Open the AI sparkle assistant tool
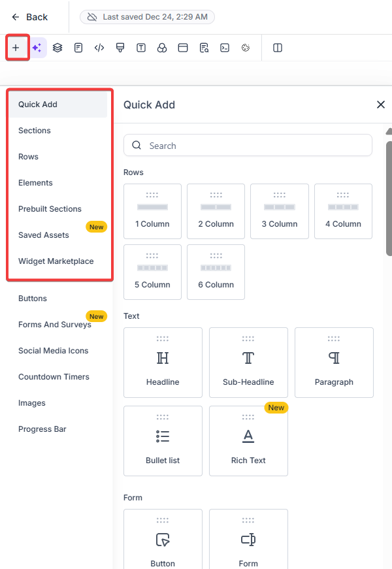 pyautogui.click(x=37, y=48)
